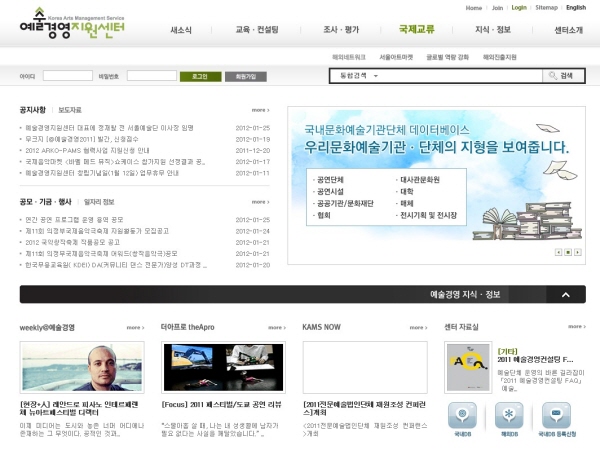
Task: Open the weekly@예술경영 portrait thumbnail
Action: click(x=82, y=367)
